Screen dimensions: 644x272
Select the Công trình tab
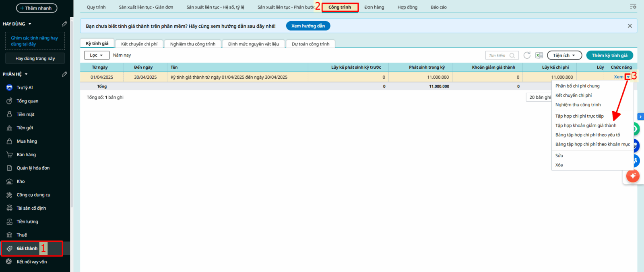point(340,7)
